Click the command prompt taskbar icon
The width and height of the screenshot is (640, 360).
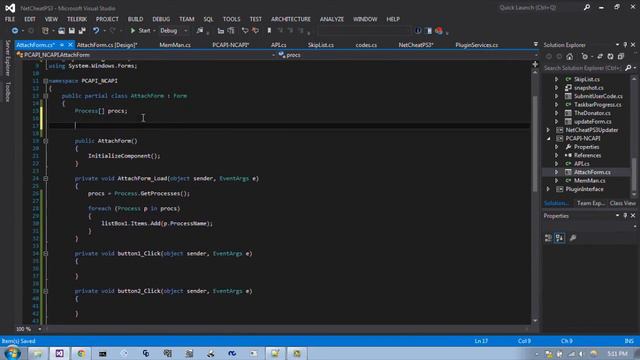coord(102,353)
